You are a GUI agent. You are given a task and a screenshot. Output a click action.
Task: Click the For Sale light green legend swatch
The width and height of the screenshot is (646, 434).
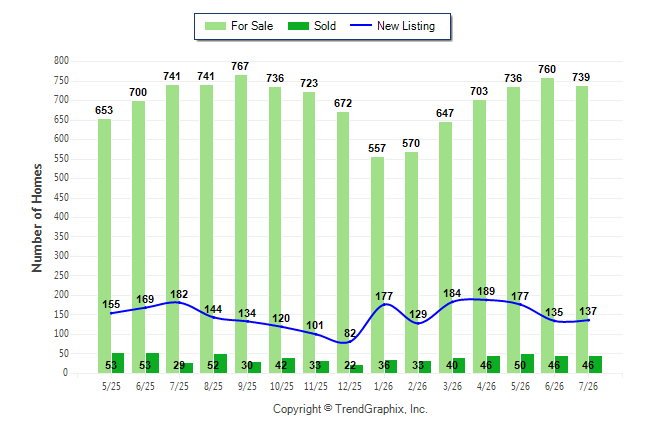(215, 26)
